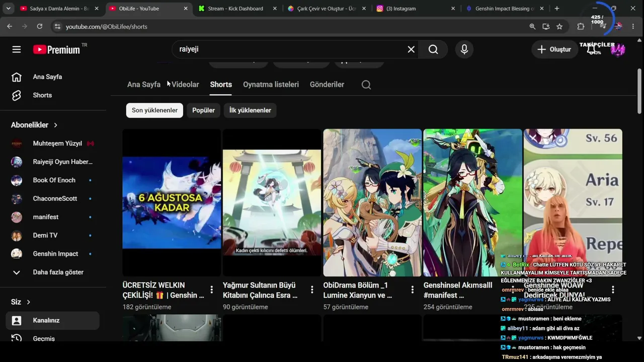
Task: Go back with the browser back arrow
Action: click(x=10, y=26)
